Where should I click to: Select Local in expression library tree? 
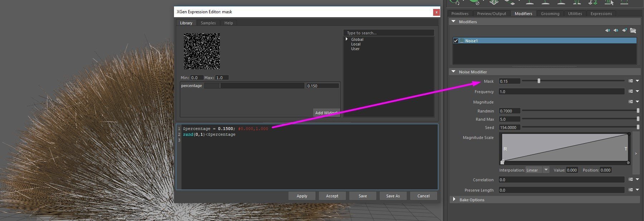click(x=355, y=44)
